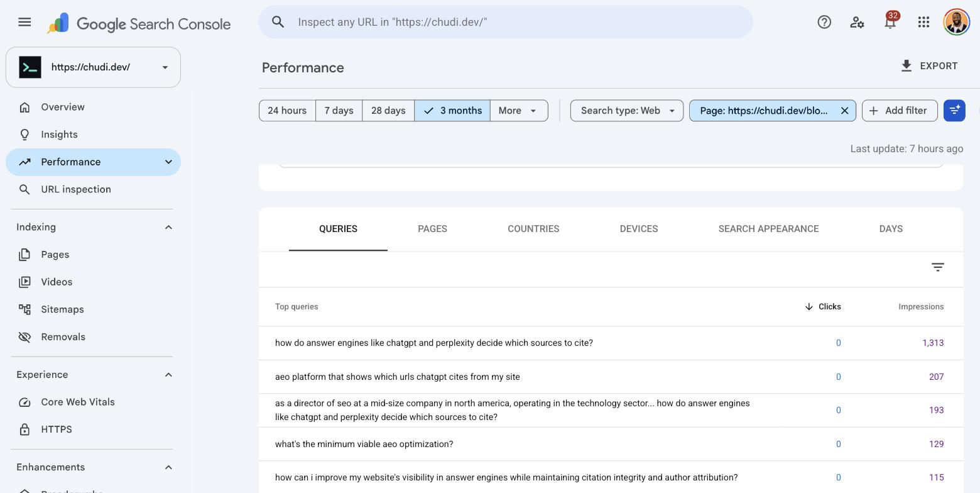The width and height of the screenshot is (980, 493).
Task: Click the Sitemaps tree icon
Action: pyautogui.click(x=24, y=309)
